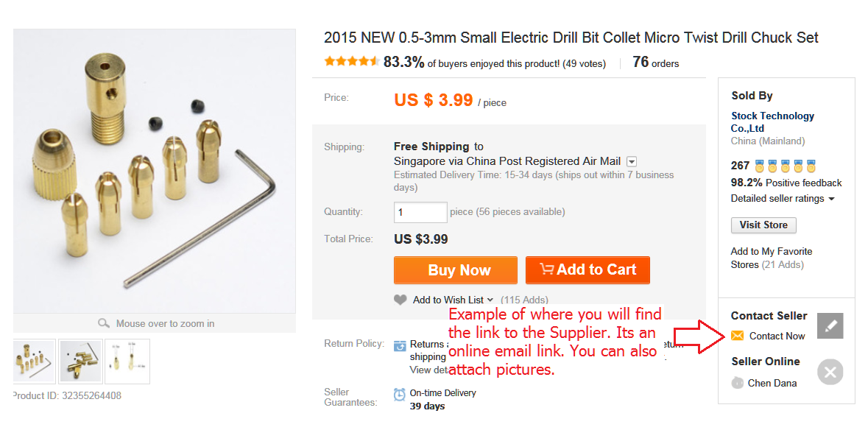The height and width of the screenshot is (430, 868).
Task: Click the magnifier zoom icon under product image
Action: (102, 324)
